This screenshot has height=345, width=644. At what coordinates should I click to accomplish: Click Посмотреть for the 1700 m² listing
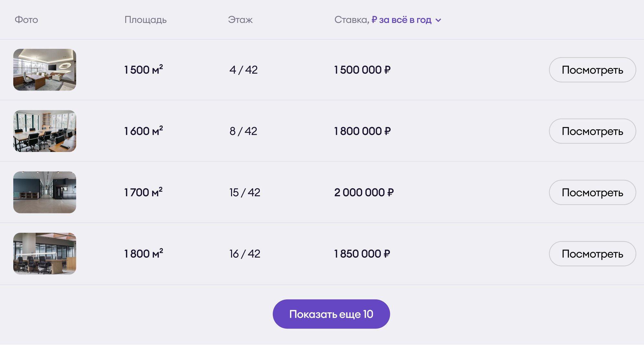click(592, 192)
